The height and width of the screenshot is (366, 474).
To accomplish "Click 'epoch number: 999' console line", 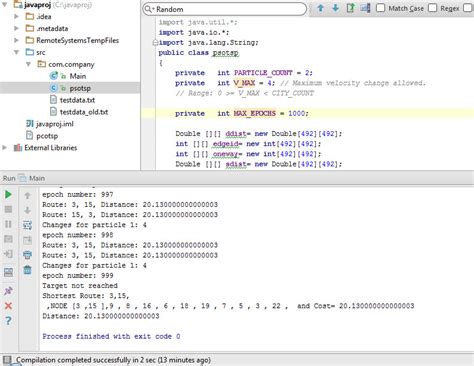I will point(78,276).
